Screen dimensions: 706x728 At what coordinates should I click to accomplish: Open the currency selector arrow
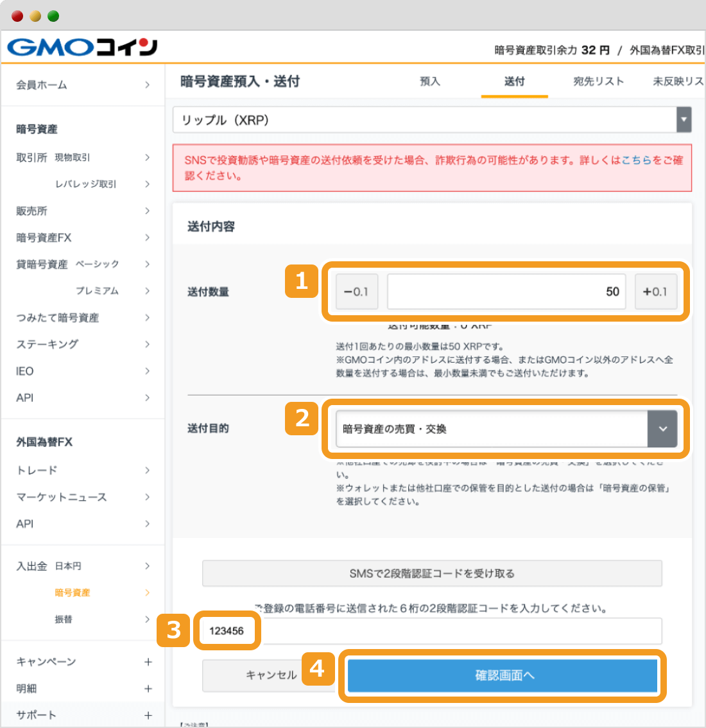tap(684, 120)
